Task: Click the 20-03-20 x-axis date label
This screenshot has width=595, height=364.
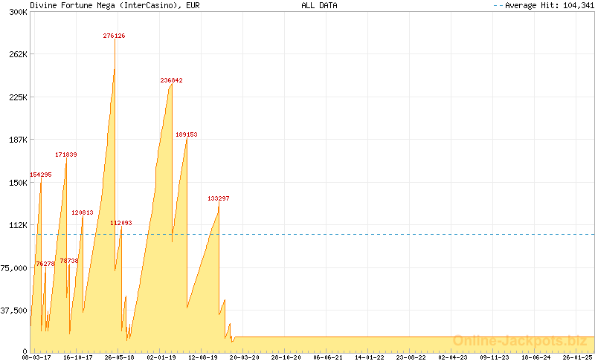Action: [x=245, y=357]
